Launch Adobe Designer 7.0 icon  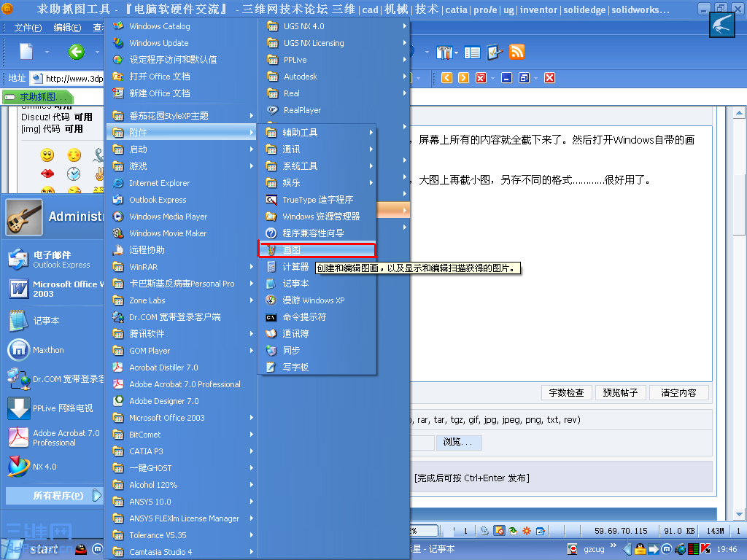[117, 401]
